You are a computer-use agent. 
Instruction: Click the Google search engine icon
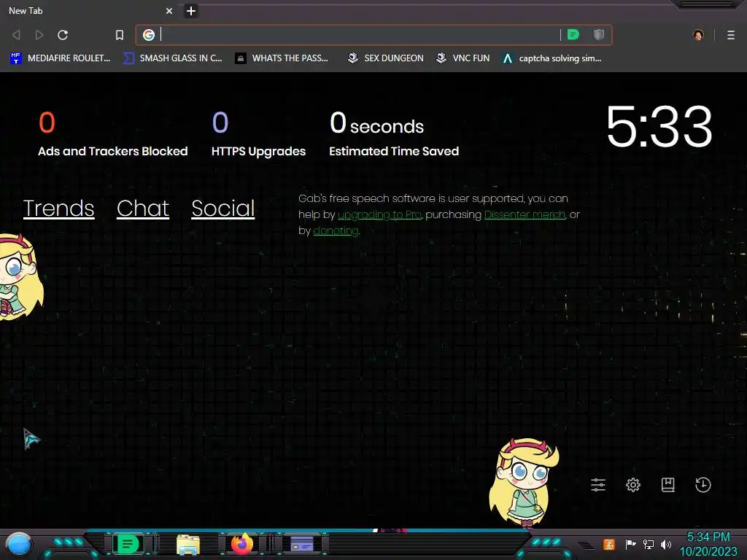pos(149,35)
